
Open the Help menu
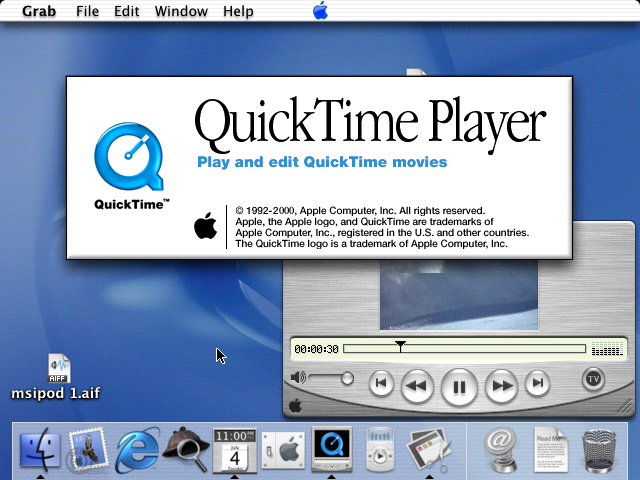(x=238, y=11)
